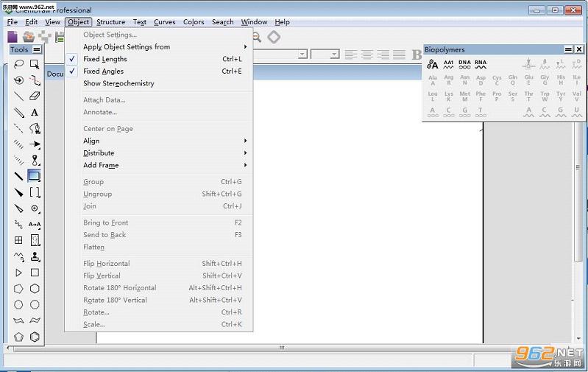Open the font size dropdown
Screen dimensions: 588x372
334,55
